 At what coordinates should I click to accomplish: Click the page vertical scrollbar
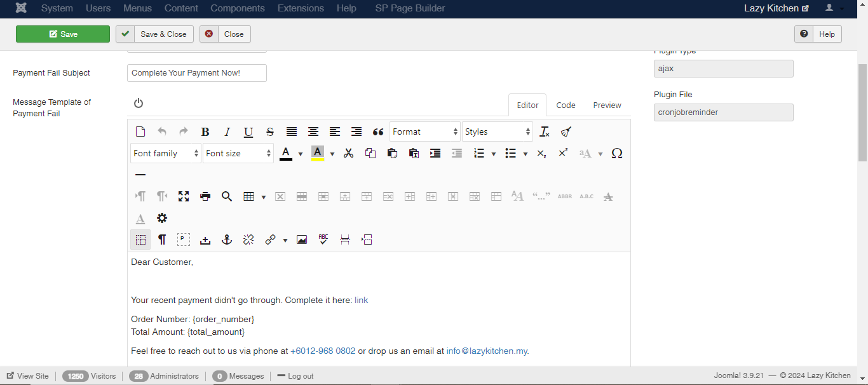click(862, 112)
